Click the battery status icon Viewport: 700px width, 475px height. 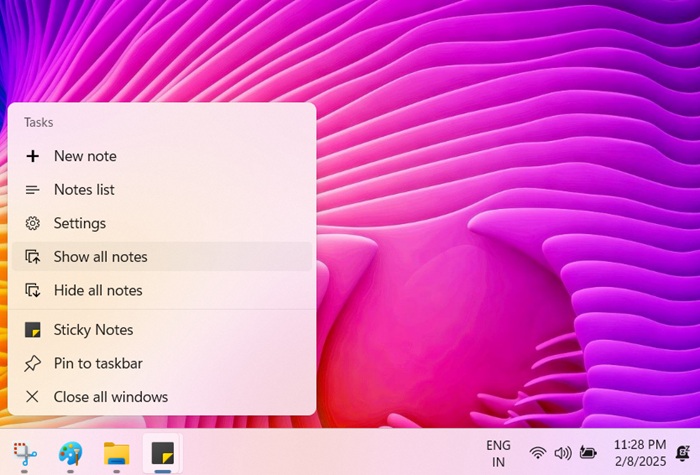(x=588, y=453)
